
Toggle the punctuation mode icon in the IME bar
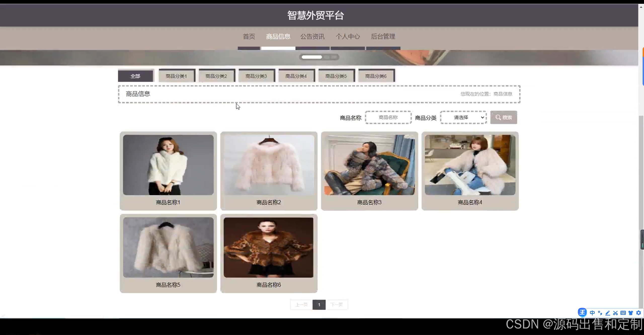click(x=600, y=313)
